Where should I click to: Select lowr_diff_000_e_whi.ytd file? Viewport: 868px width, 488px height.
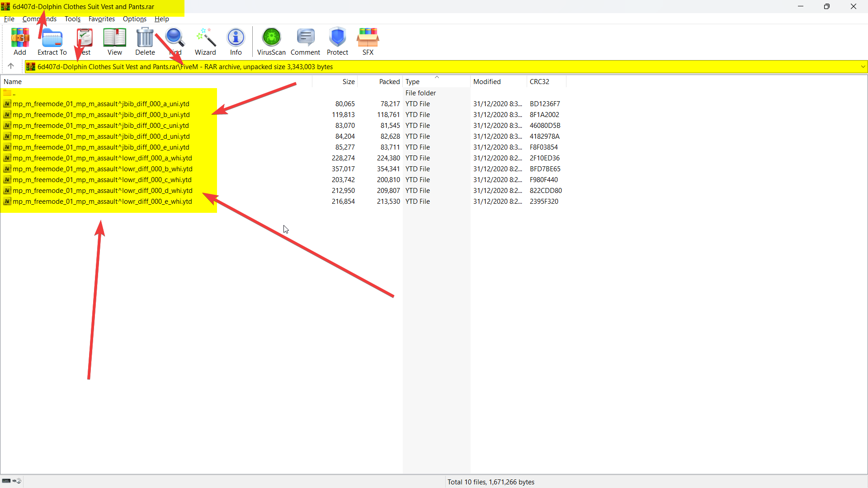coord(102,202)
